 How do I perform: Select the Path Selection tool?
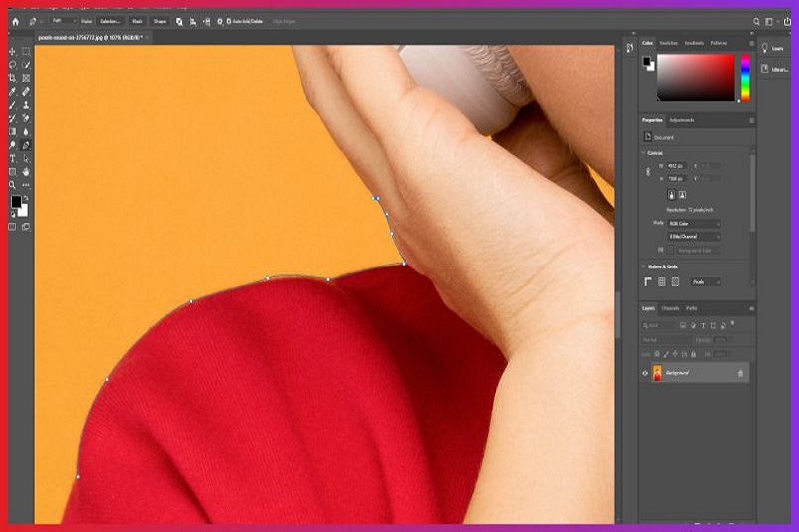(x=26, y=159)
